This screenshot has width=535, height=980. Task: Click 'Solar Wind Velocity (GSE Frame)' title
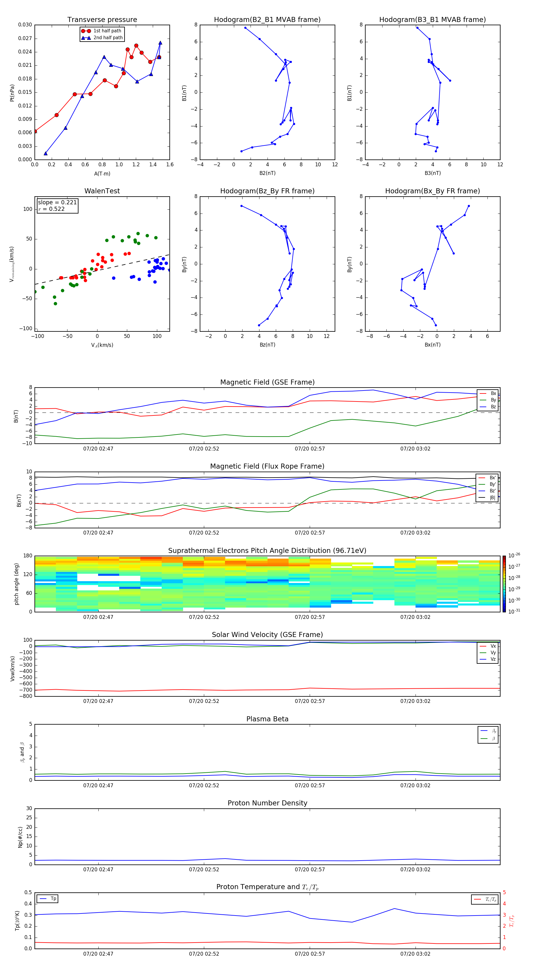pos(267,635)
